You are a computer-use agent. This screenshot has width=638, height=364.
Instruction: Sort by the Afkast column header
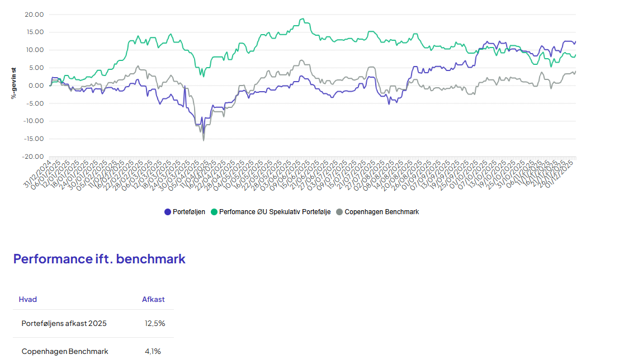tap(153, 299)
